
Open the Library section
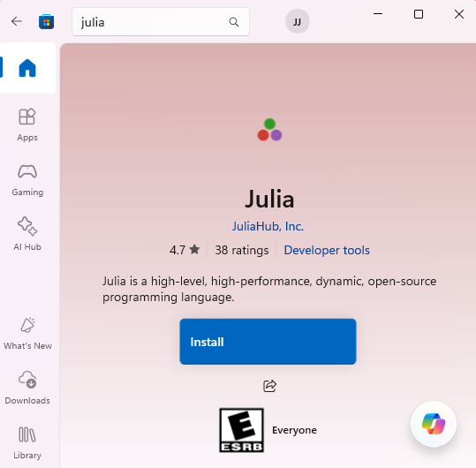(27, 442)
